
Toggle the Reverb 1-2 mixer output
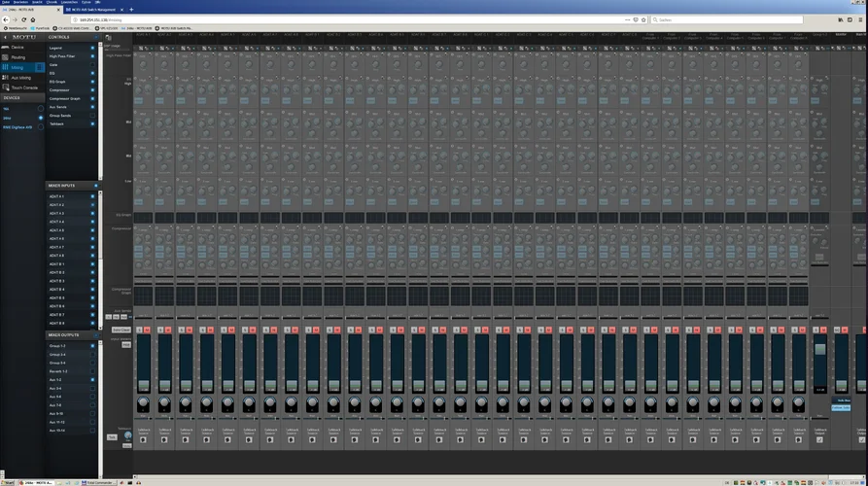tap(93, 371)
